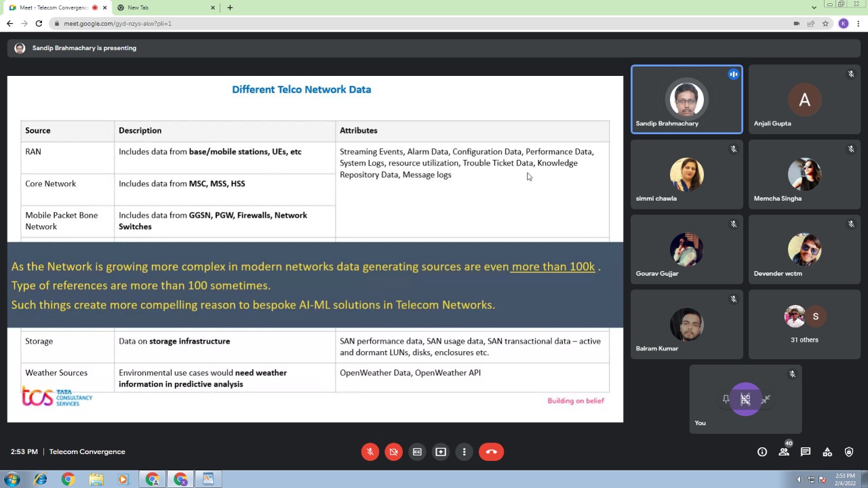Open the Activities panel
Screen dimensions: 868x488
pos(827,452)
